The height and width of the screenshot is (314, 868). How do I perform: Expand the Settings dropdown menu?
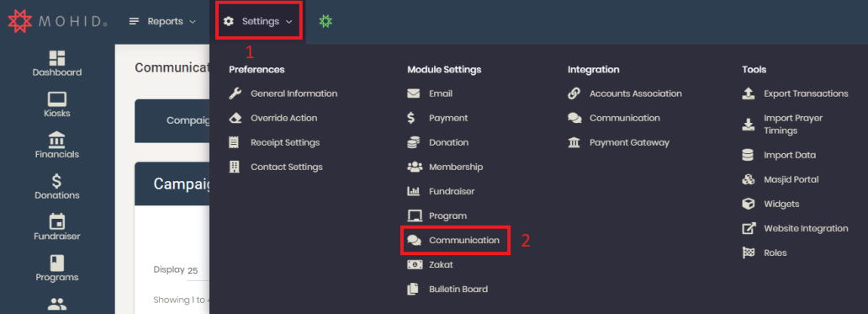[258, 22]
